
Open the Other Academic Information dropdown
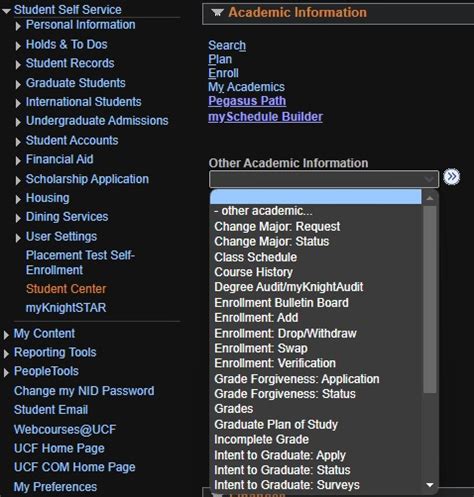(x=324, y=179)
